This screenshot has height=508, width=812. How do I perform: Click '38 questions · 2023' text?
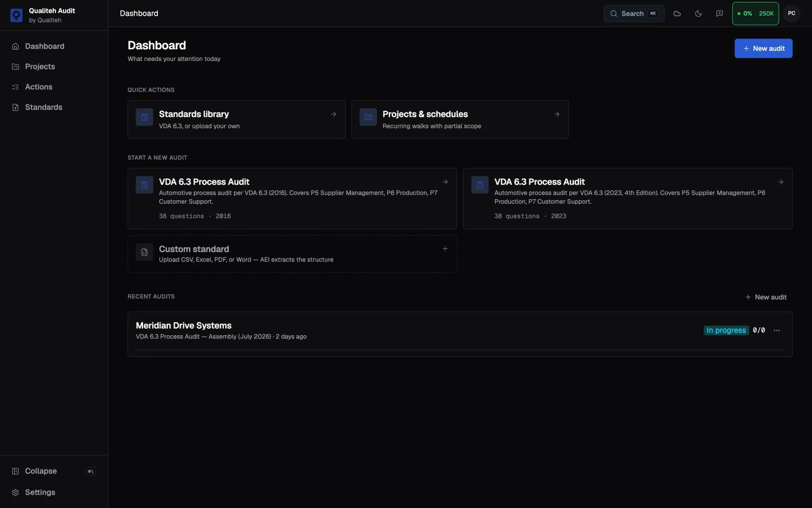(x=530, y=216)
